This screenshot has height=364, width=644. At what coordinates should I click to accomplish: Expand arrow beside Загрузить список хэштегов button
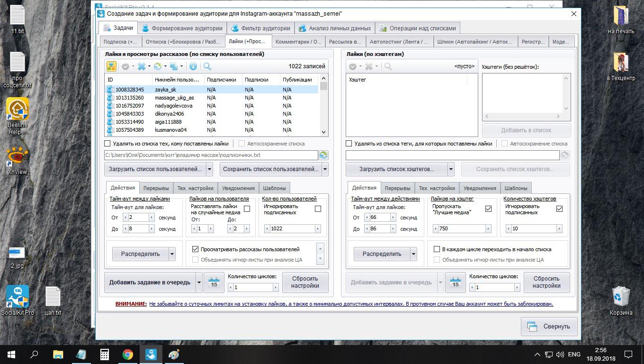[451, 169]
